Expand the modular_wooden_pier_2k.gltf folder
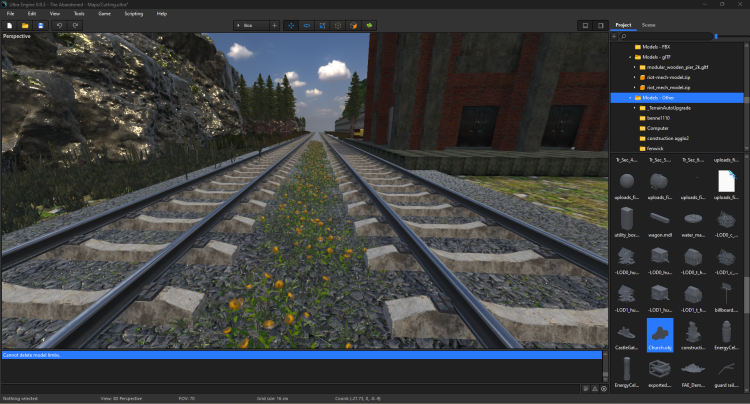The image size is (750, 404). pyautogui.click(x=635, y=67)
